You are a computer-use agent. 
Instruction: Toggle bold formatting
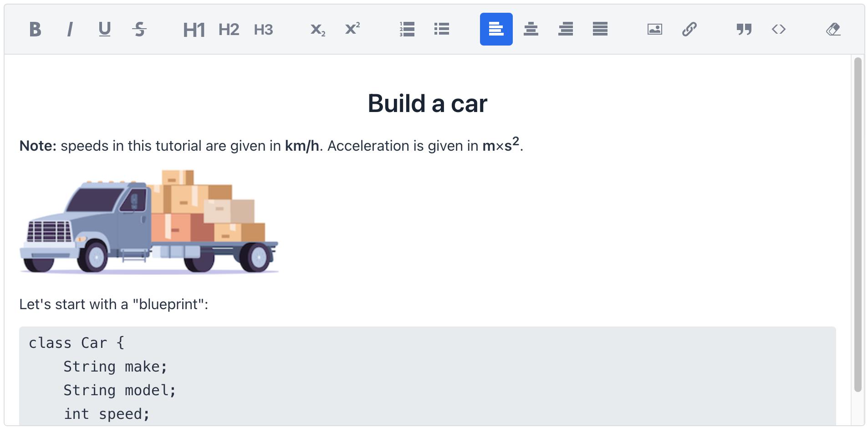[36, 29]
